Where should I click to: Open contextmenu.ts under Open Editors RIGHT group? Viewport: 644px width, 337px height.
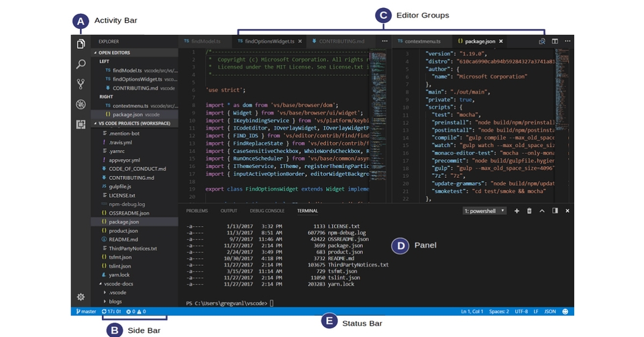(x=134, y=105)
